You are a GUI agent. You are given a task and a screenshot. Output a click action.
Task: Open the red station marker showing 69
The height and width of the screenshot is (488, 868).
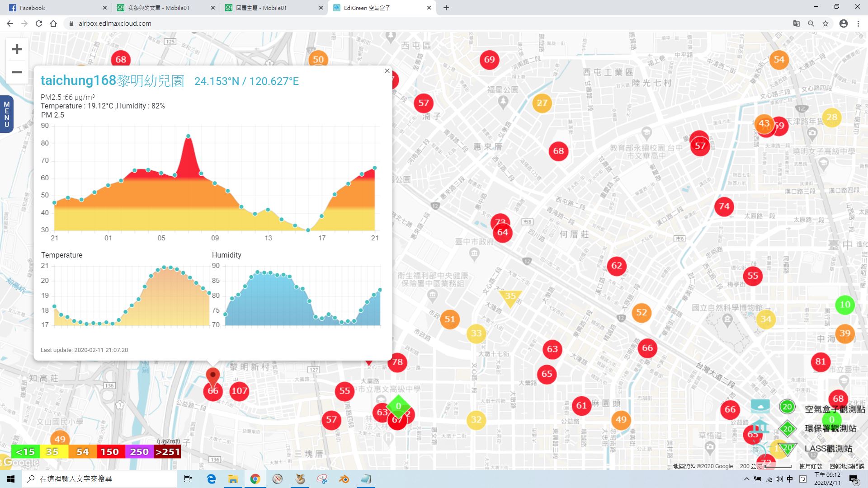click(x=490, y=60)
